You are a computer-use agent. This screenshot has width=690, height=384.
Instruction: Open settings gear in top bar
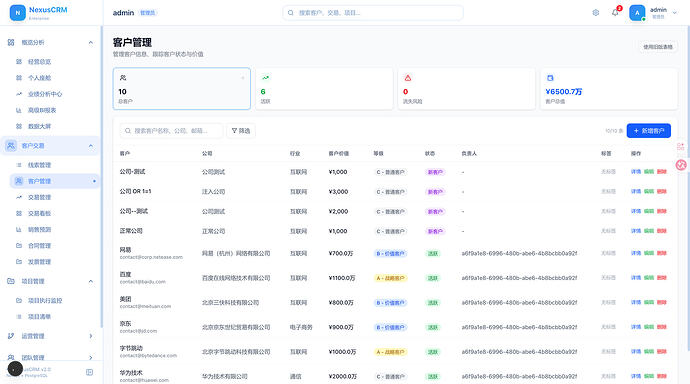click(x=595, y=13)
